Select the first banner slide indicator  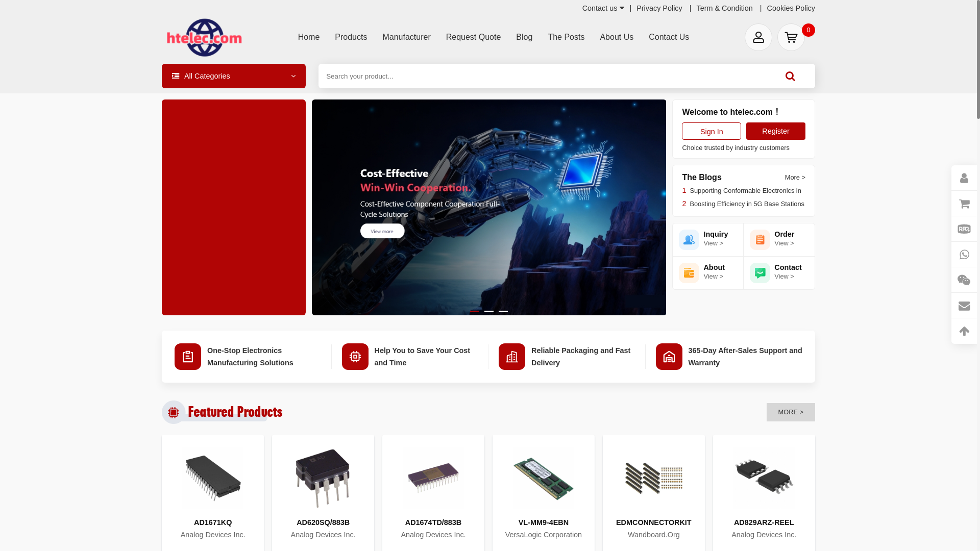[x=475, y=311]
